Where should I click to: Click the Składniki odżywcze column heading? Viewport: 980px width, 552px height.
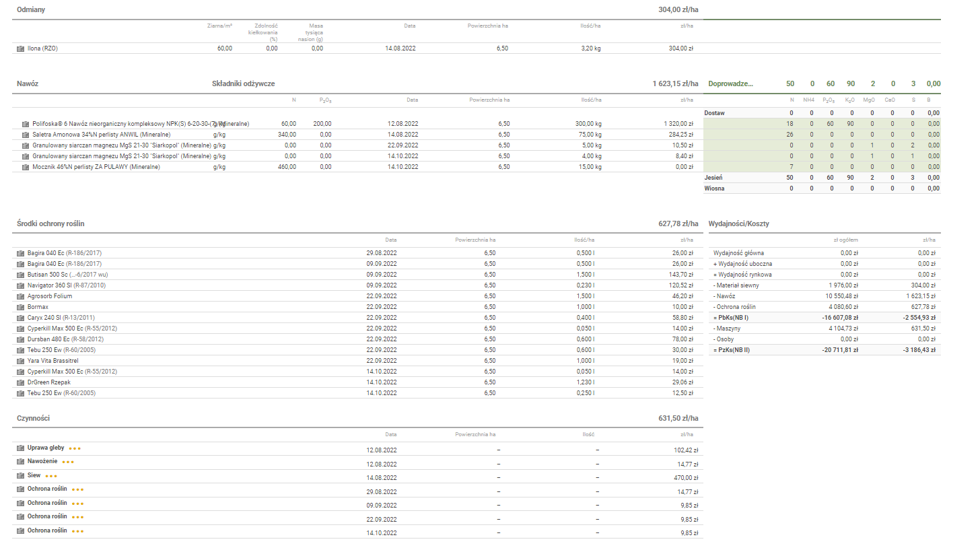point(243,84)
